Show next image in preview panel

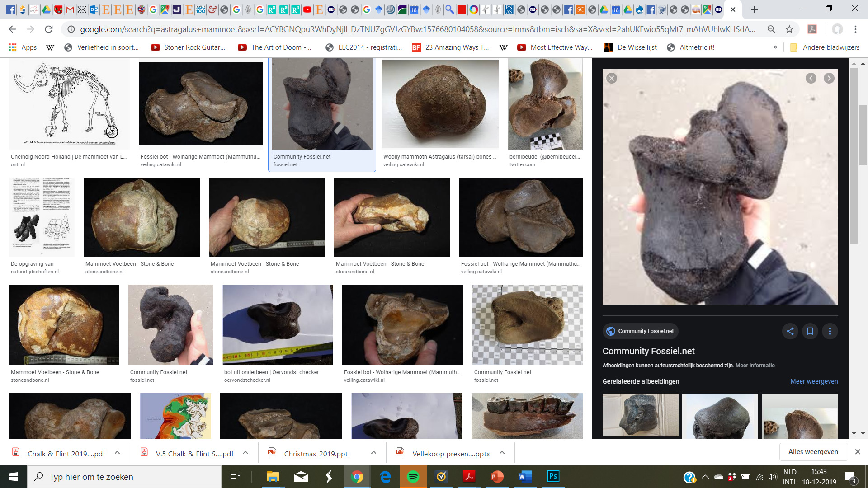[x=829, y=78]
